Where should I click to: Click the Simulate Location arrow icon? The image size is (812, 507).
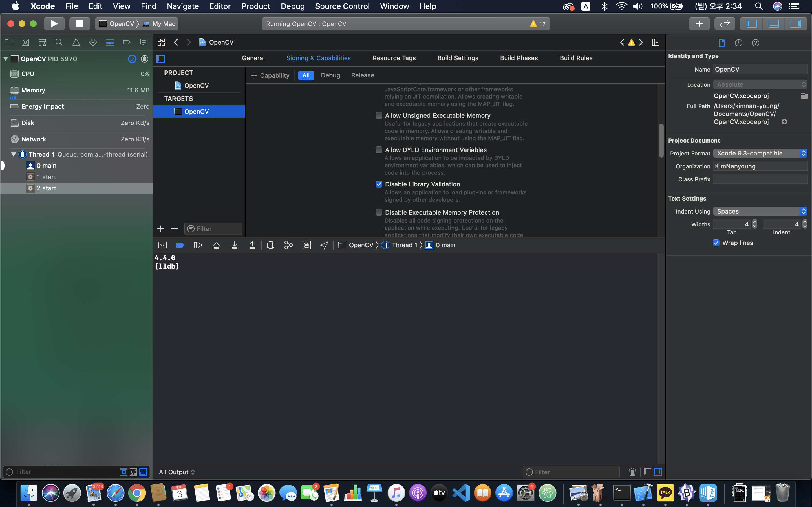point(324,245)
